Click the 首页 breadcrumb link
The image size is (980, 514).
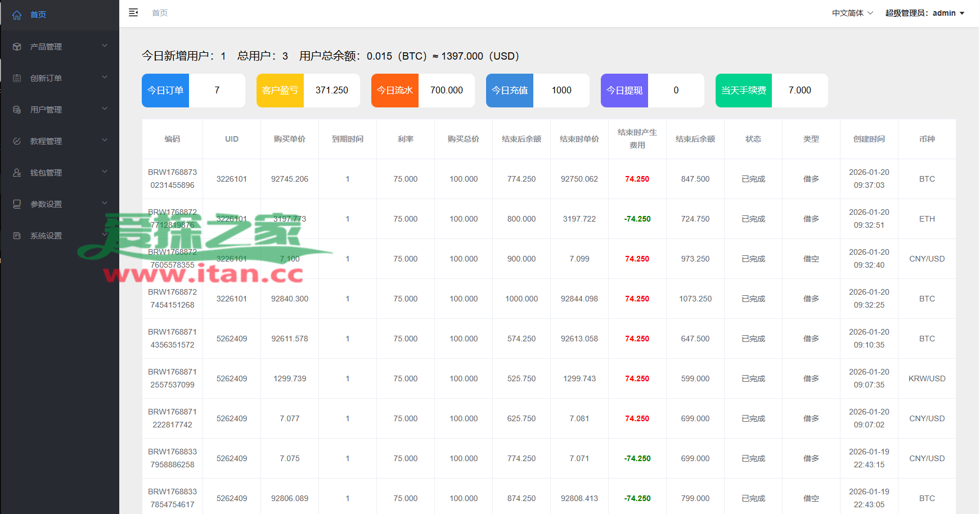point(160,13)
